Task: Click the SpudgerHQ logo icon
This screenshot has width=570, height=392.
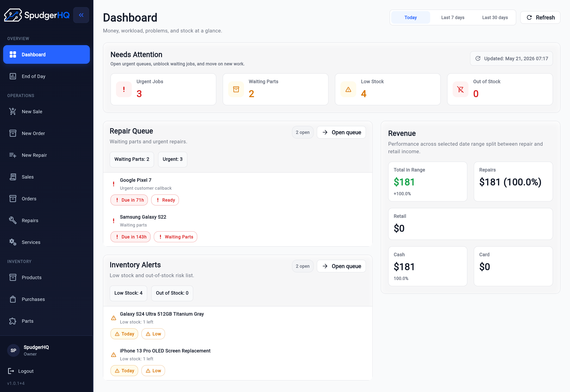Action: [13, 15]
